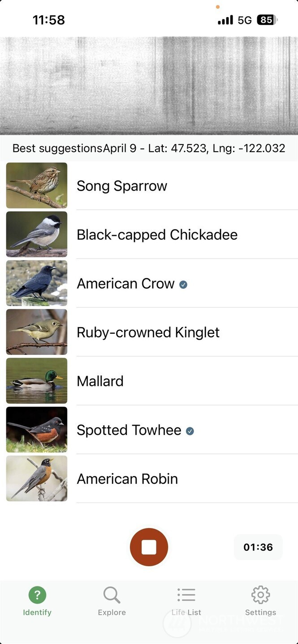298x644 pixels.
Task: Select the Song Sparrow suggestion
Action: point(122,186)
